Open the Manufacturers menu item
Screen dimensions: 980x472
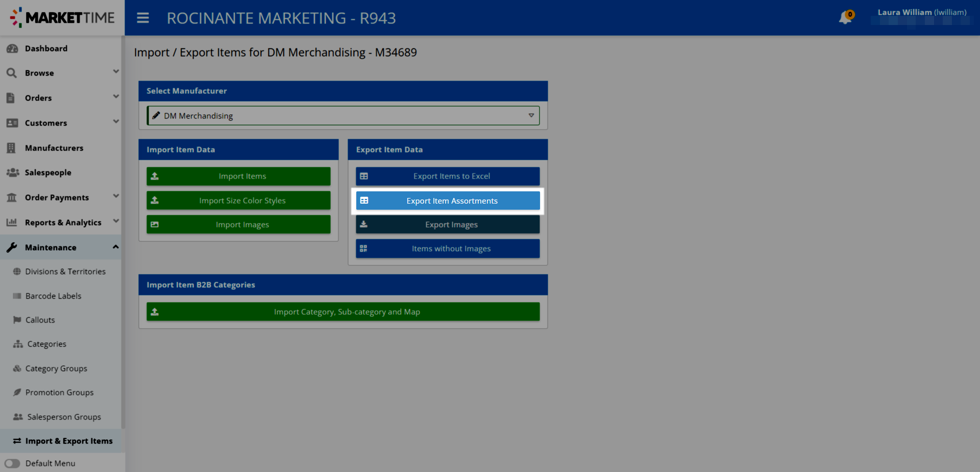click(x=61, y=148)
